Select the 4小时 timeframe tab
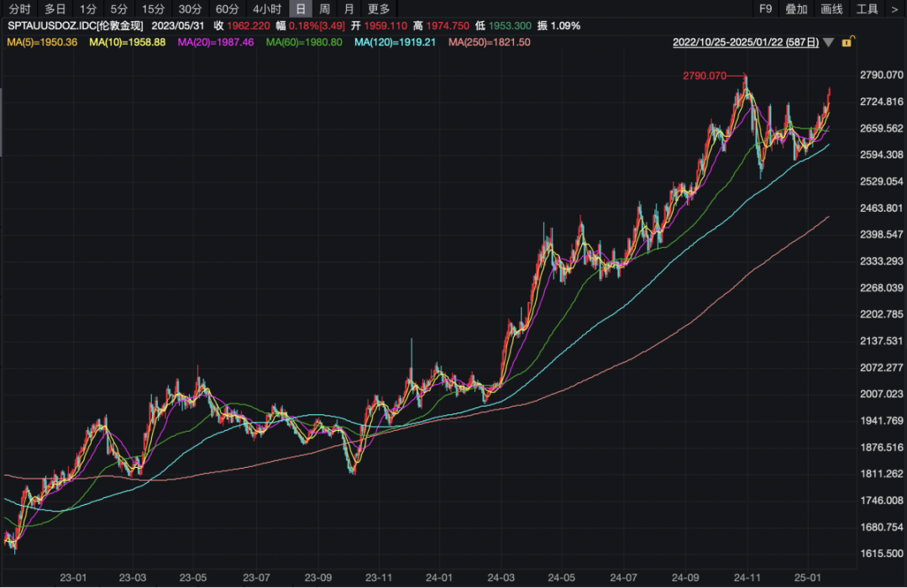 coord(267,8)
